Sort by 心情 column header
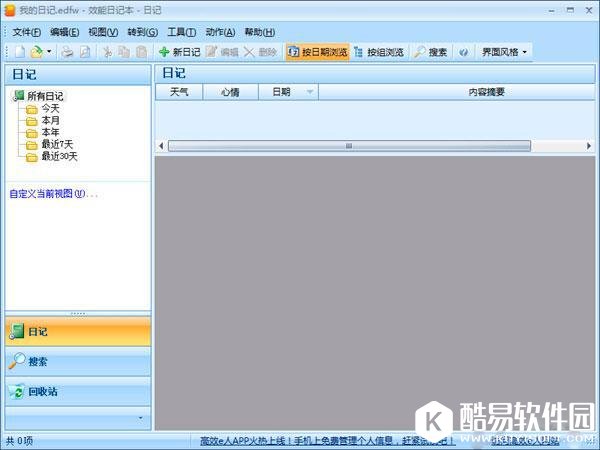The width and height of the screenshot is (600, 450). click(x=230, y=92)
